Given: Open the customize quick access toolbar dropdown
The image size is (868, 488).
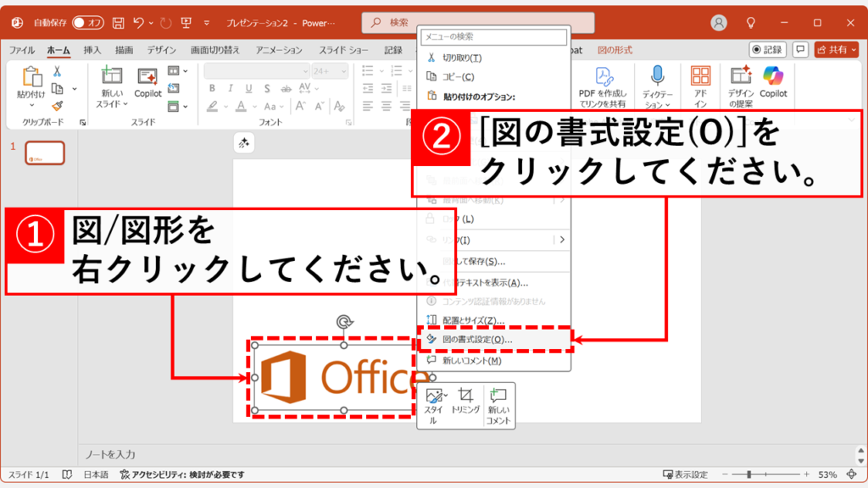Looking at the screenshot, I should pos(207,23).
